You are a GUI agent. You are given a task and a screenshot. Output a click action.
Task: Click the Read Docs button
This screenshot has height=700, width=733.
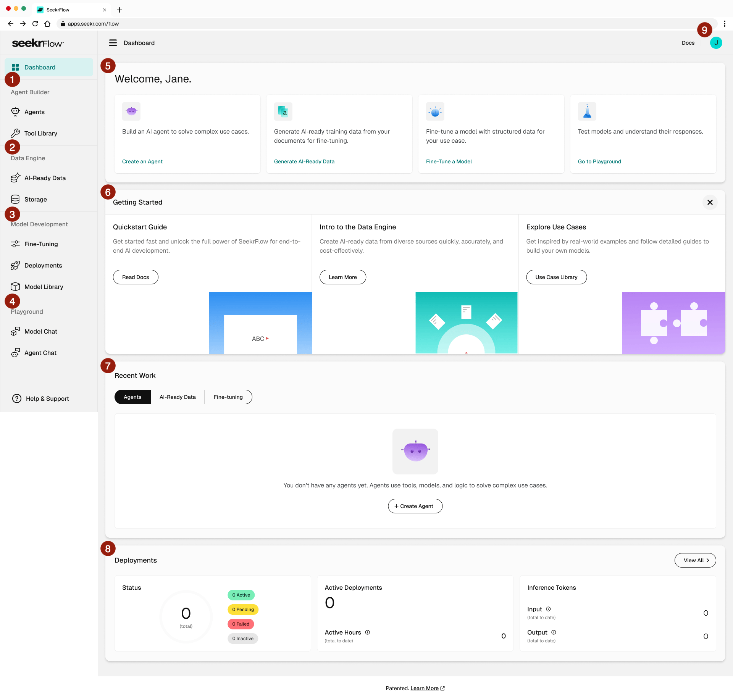[136, 277]
